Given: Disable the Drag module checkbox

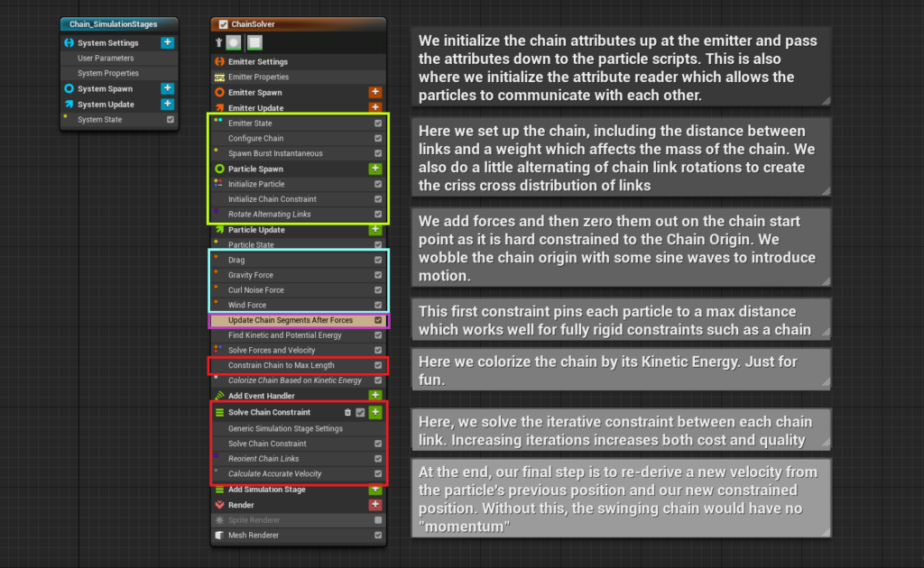Looking at the screenshot, I should 378,261.
